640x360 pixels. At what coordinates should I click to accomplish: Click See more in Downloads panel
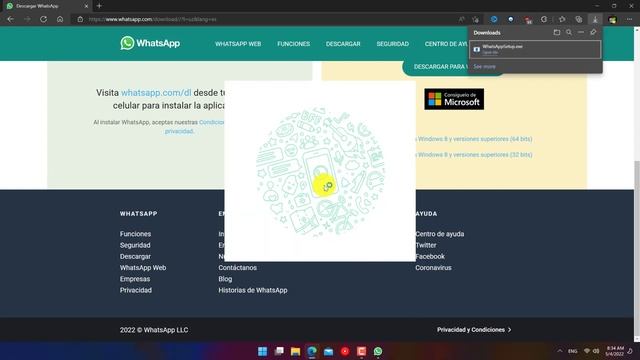[x=484, y=67]
